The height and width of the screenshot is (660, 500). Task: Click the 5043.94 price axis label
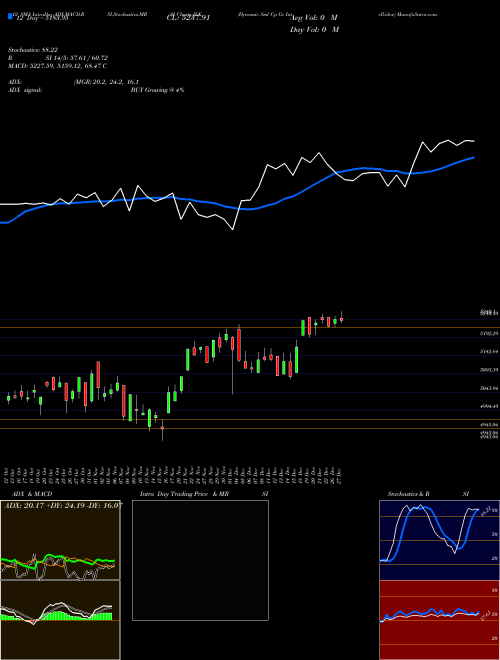coord(489,388)
